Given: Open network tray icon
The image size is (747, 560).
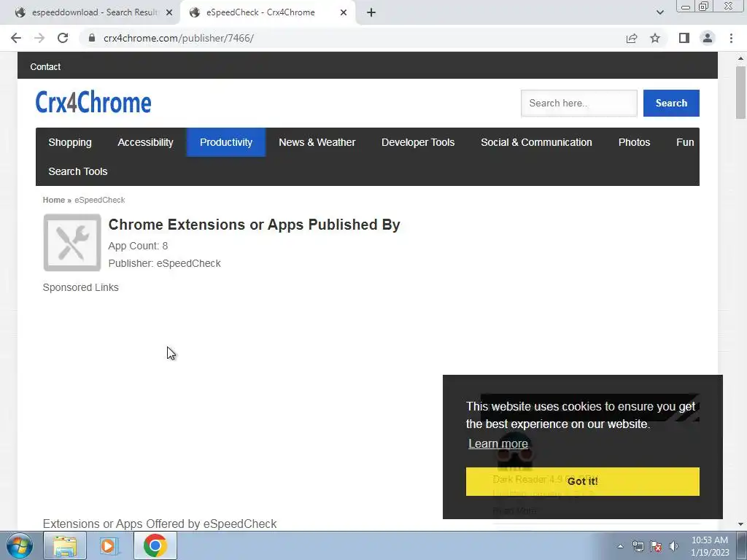Looking at the screenshot, I should pyautogui.click(x=638, y=546).
